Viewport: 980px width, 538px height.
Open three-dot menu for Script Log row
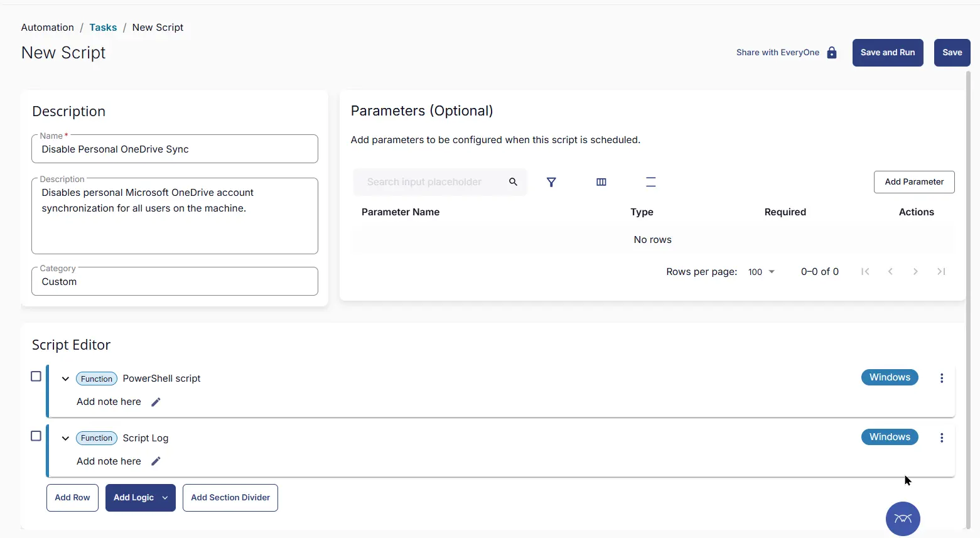(x=942, y=438)
